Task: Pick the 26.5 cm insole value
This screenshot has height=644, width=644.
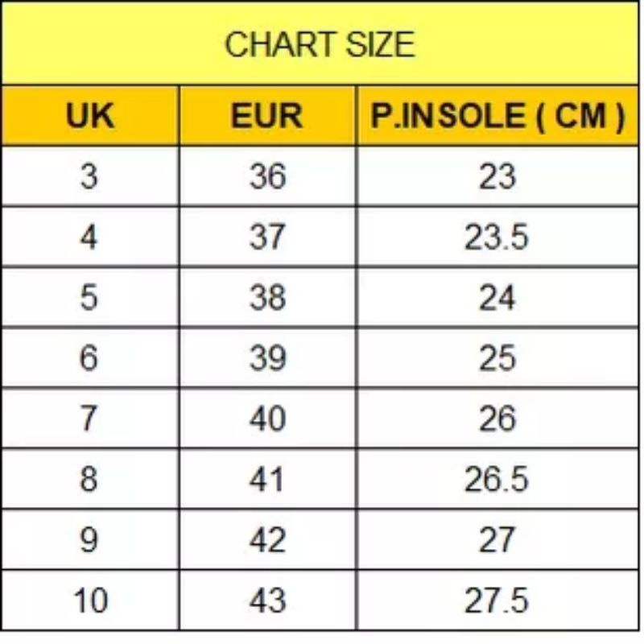Action: 497,479
